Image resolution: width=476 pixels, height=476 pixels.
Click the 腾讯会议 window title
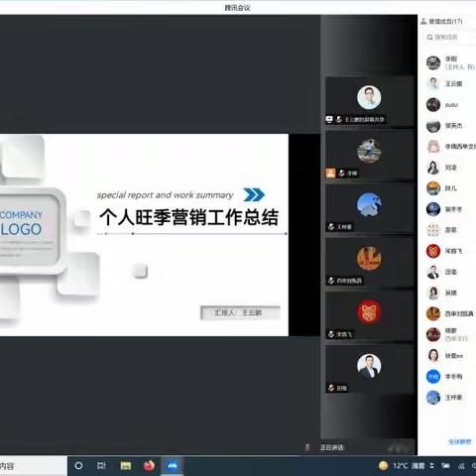click(237, 8)
